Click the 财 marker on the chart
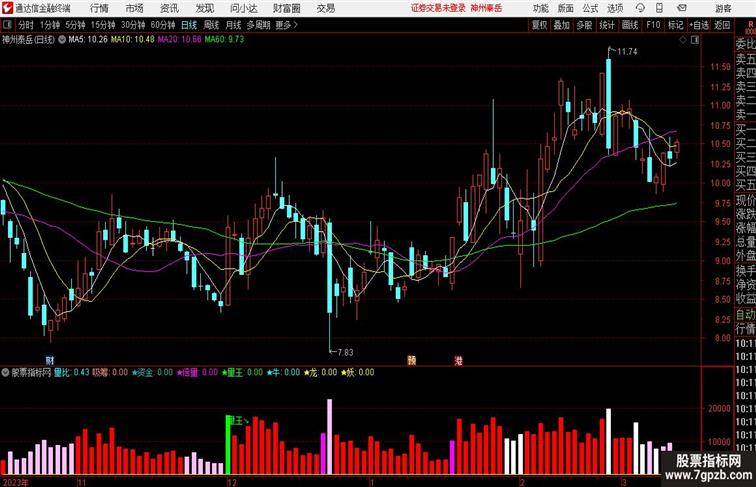 [x=50, y=360]
